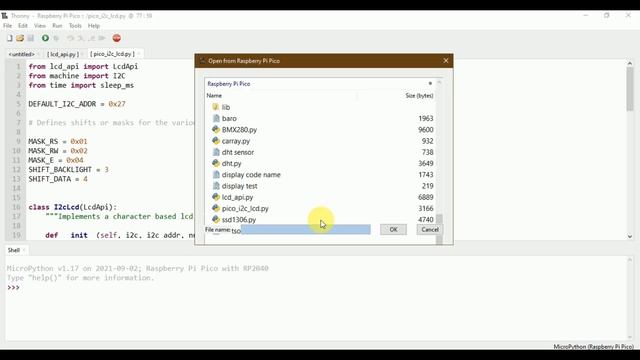Open the Edit menu
Image resolution: width=640 pixels, height=360 pixels.
23,26
